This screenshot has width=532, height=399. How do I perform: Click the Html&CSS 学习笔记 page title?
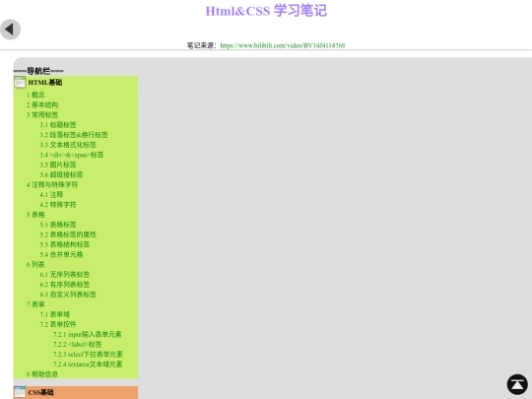(x=266, y=11)
